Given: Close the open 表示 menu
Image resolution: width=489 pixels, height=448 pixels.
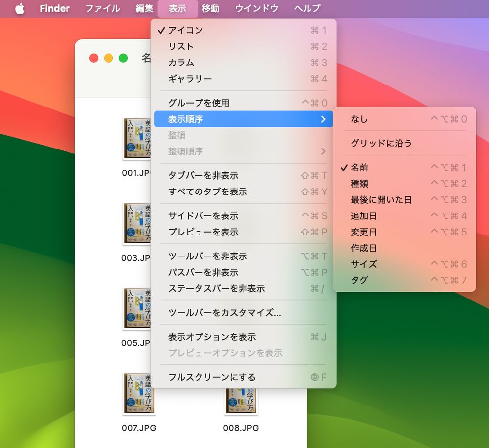Looking at the screenshot, I should pyautogui.click(x=178, y=8).
